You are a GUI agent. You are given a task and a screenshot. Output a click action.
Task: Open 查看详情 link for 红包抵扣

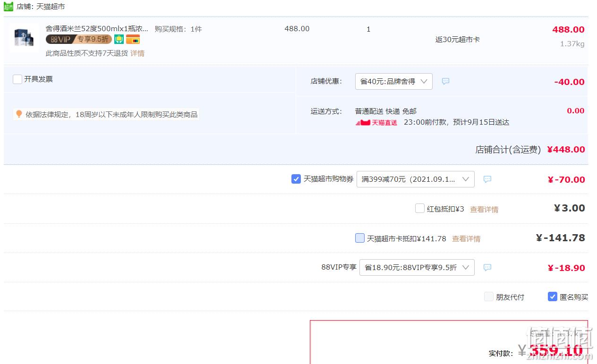(x=484, y=209)
